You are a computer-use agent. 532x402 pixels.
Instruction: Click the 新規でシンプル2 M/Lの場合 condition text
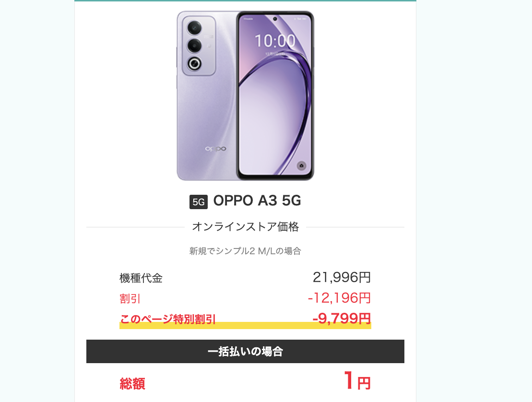245,251
